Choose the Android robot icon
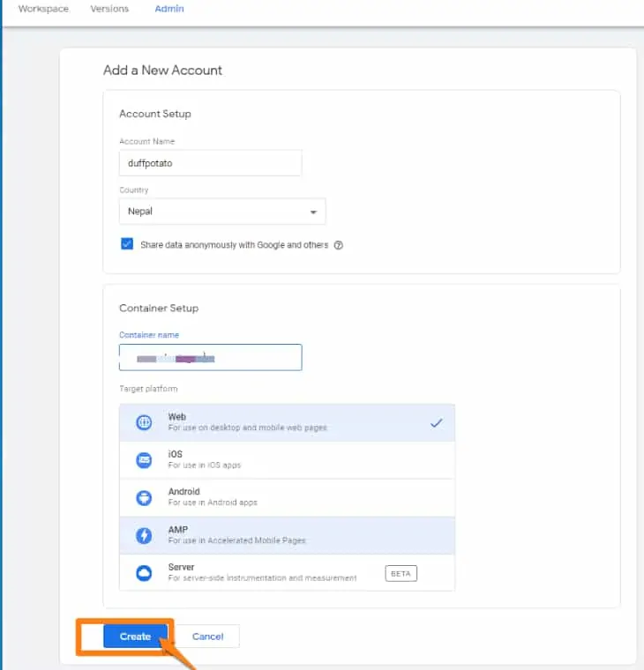Image resolution: width=644 pixels, height=670 pixels. tap(144, 497)
